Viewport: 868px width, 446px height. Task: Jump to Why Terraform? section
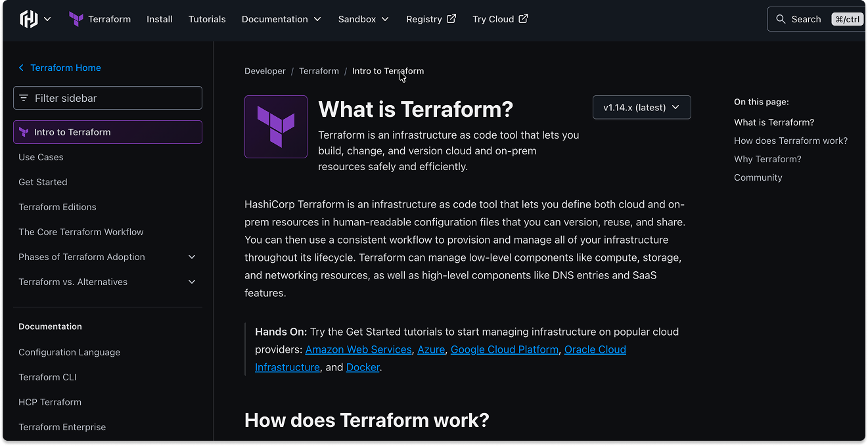(767, 159)
